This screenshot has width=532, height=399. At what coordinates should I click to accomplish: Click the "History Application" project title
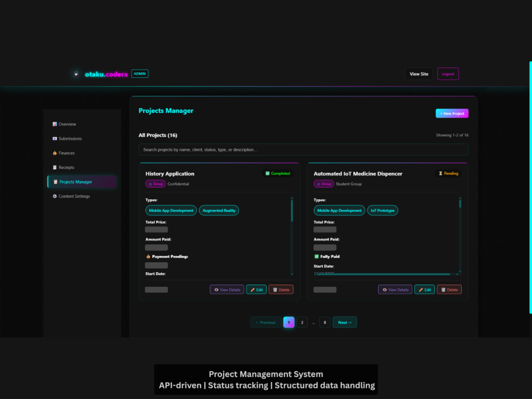pos(170,174)
